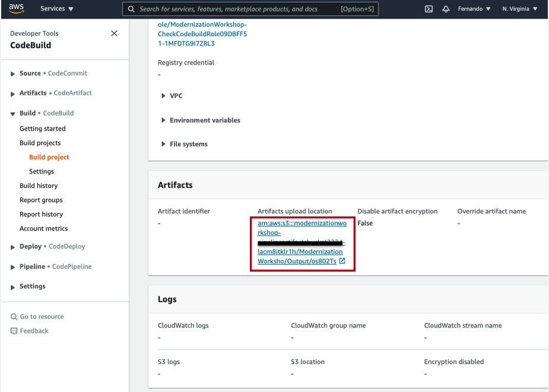Expand the Environment variables section
Screen dimensions: 549x392
201,120
